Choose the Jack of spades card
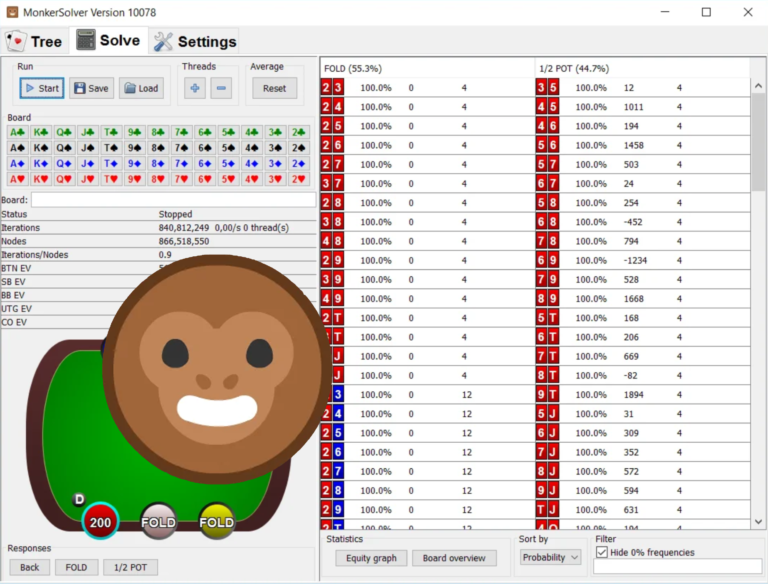The width and height of the screenshot is (768, 584). [x=87, y=148]
